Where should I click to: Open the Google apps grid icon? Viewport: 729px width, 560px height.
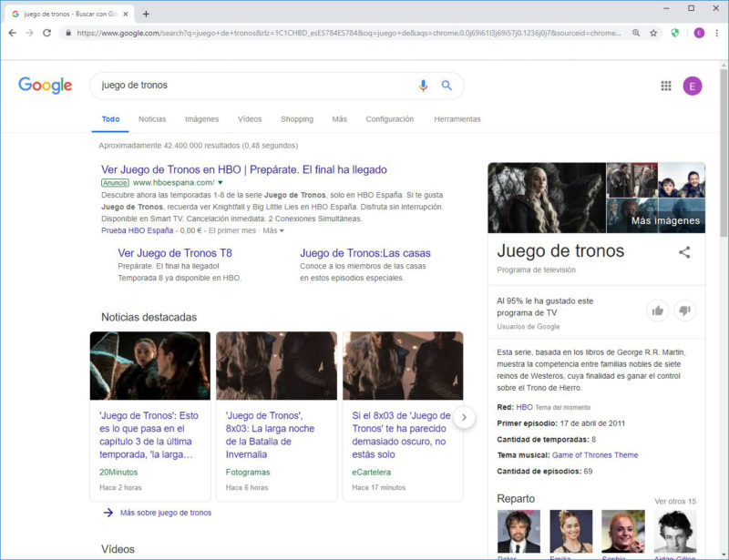(666, 86)
